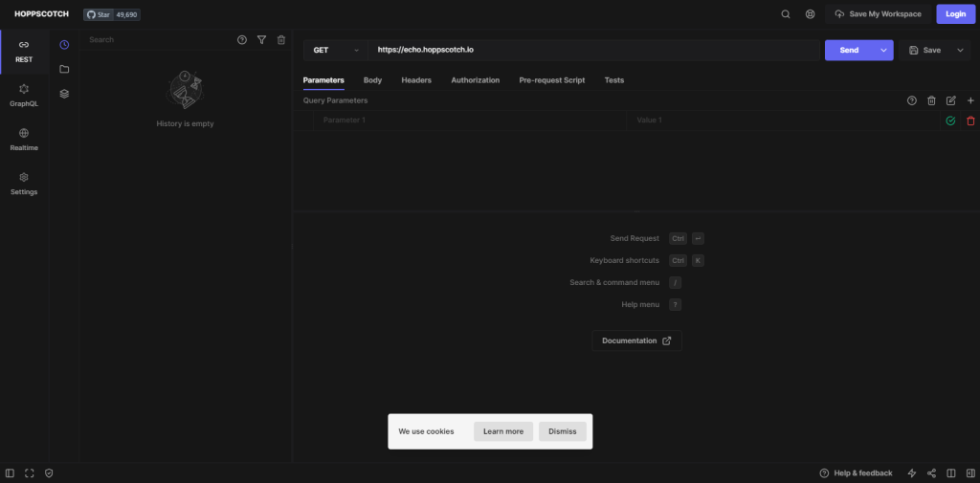The width and height of the screenshot is (980, 483).
Task: Open the Realtime section
Action: [24, 140]
